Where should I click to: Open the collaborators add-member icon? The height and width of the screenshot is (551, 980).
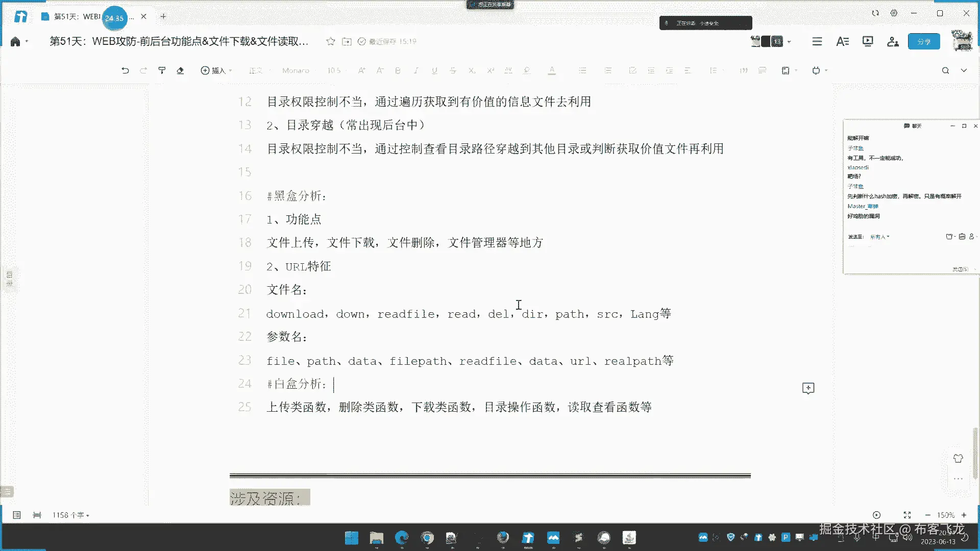pos(893,41)
